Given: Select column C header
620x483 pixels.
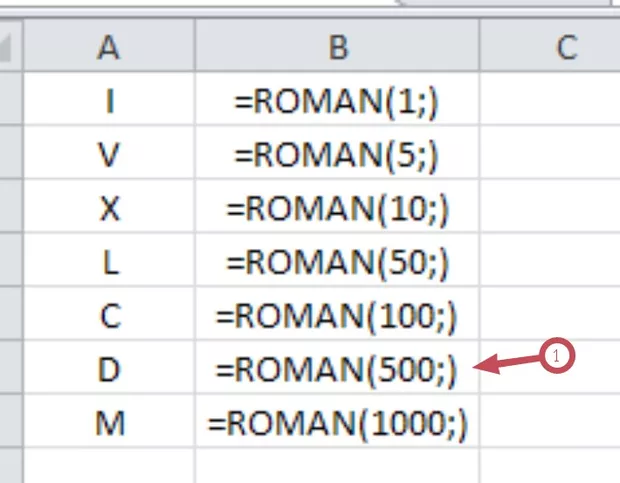Looking at the screenshot, I should pyautogui.click(x=566, y=48).
